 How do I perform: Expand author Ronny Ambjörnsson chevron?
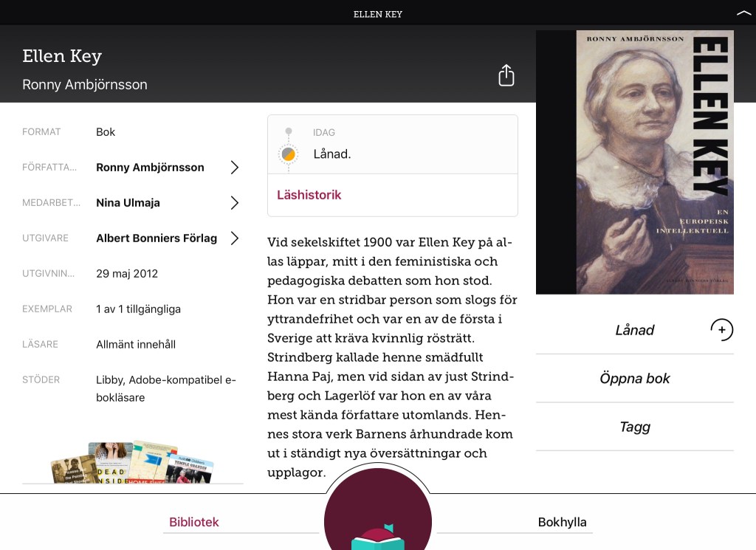[234, 168]
